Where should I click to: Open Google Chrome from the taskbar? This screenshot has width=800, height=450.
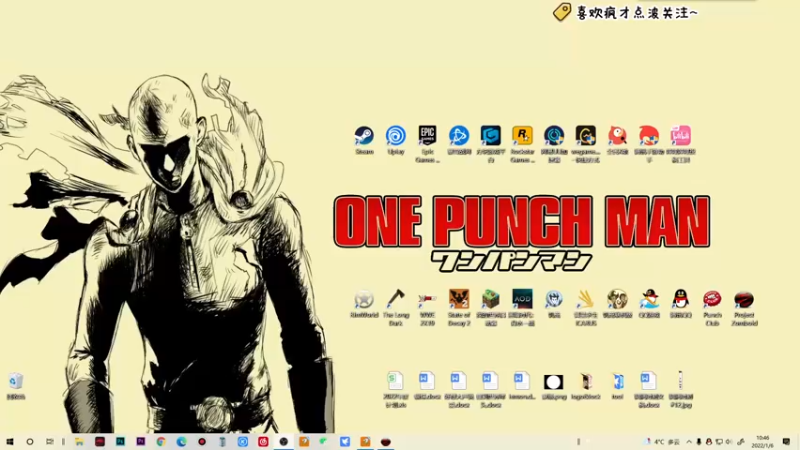[161, 442]
